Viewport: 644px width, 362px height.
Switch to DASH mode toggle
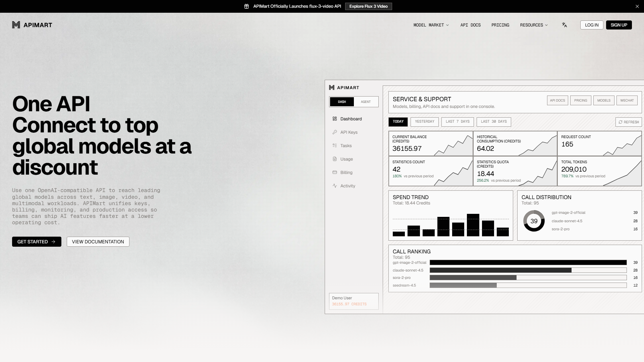342,102
